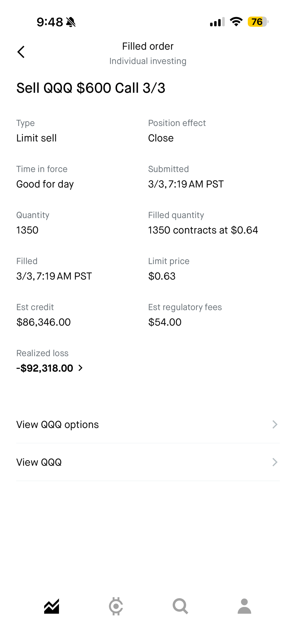296x644 pixels.
Task: Tap the back arrow icon
Action: (x=21, y=52)
